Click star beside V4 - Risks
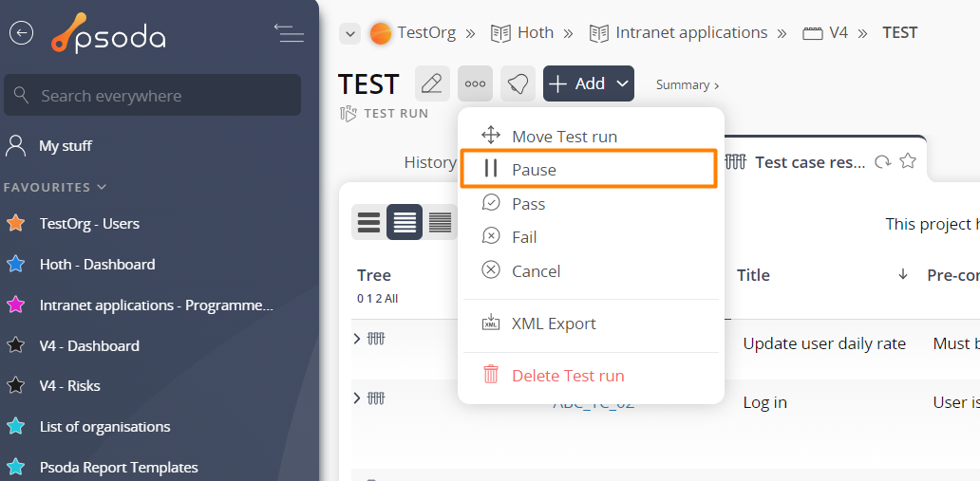 pyautogui.click(x=15, y=385)
